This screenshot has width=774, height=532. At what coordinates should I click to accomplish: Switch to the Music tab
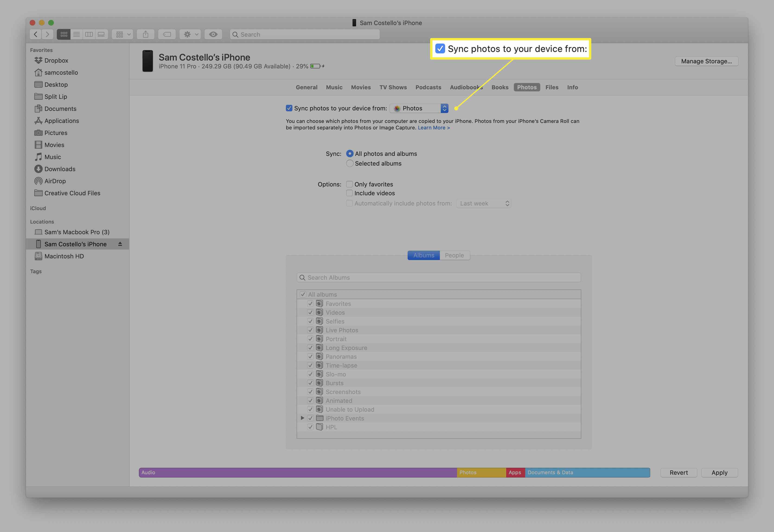point(334,87)
